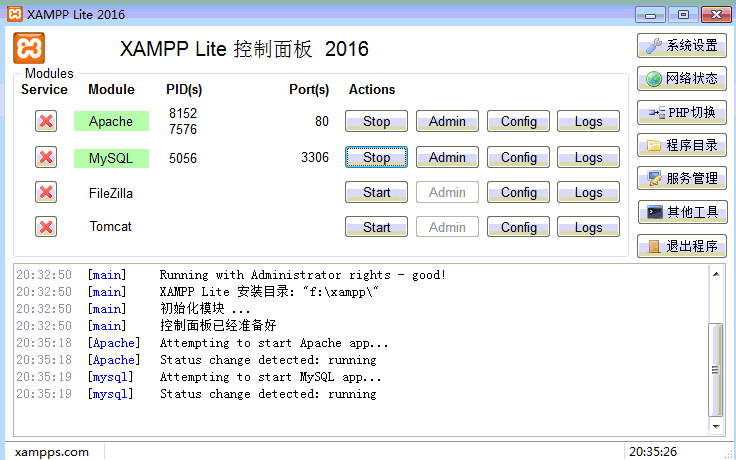Click log line 'Attempting to start MySQL app...'
736x460 pixels.
pyautogui.click(x=270, y=377)
